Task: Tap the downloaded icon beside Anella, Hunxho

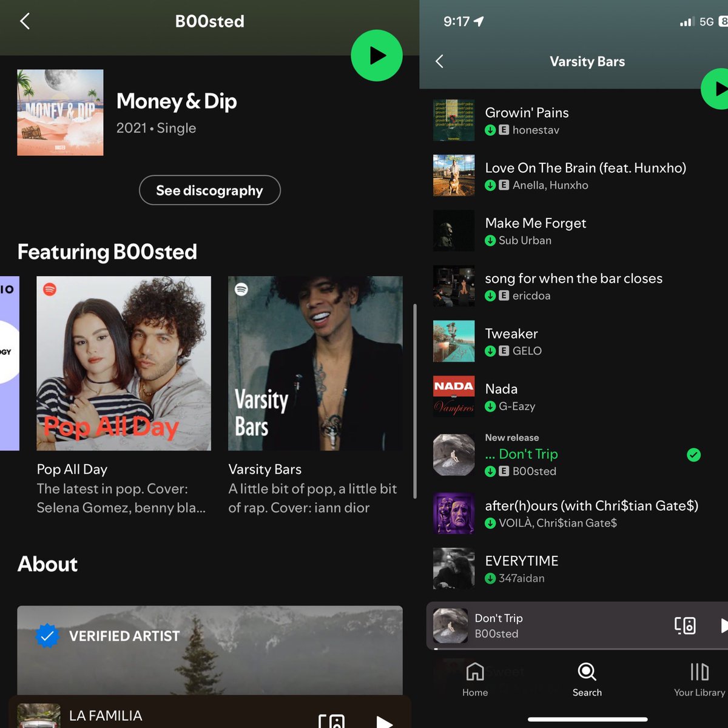Action: point(490,185)
